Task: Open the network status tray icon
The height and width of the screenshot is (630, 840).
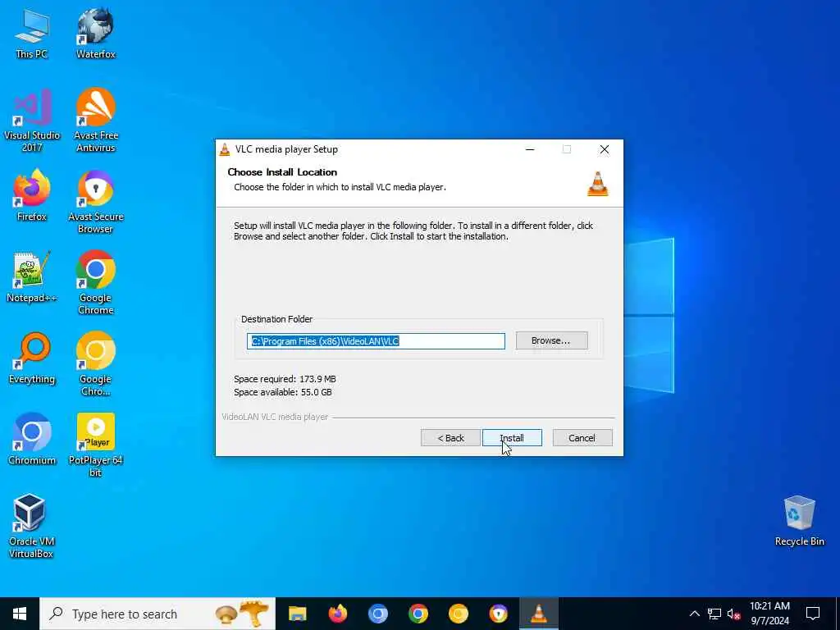Action: point(714,614)
